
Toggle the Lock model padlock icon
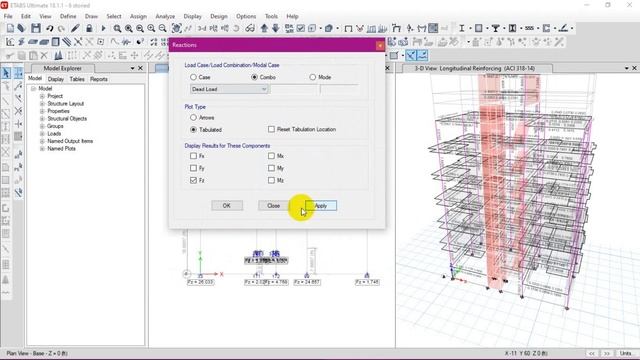pyautogui.click(x=89, y=28)
